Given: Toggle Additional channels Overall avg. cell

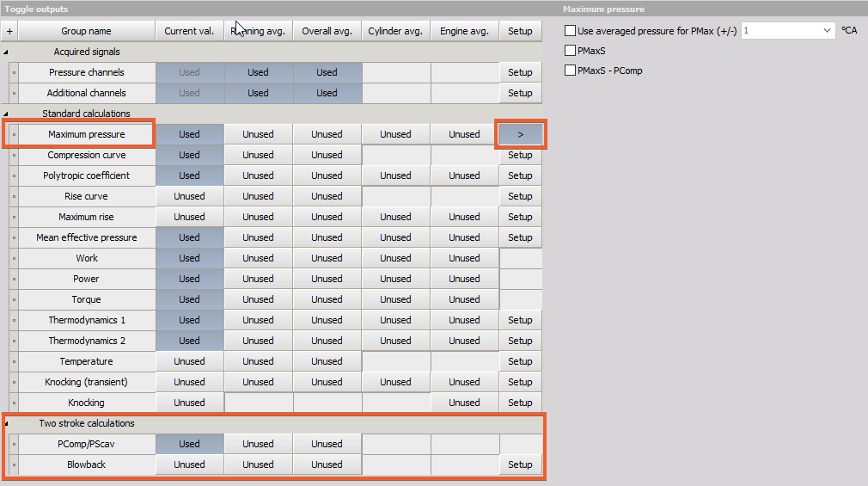Looking at the screenshot, I should click(x=327, y=93).
